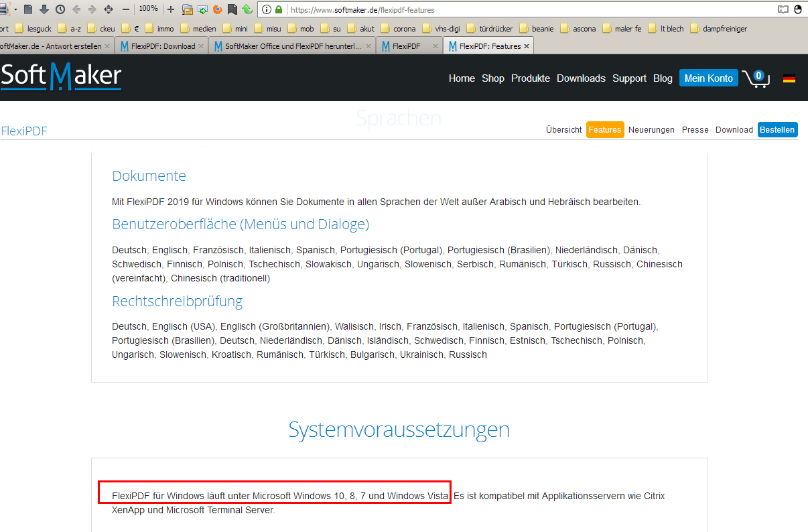Open Downloads in site navigation

(x=581, y=78)
